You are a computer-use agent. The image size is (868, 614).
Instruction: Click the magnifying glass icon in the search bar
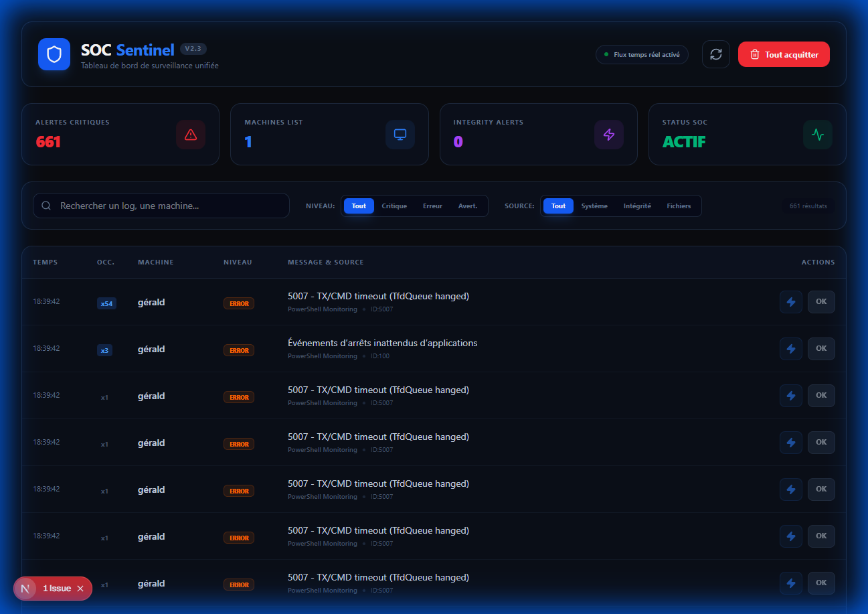click(46, 206)
